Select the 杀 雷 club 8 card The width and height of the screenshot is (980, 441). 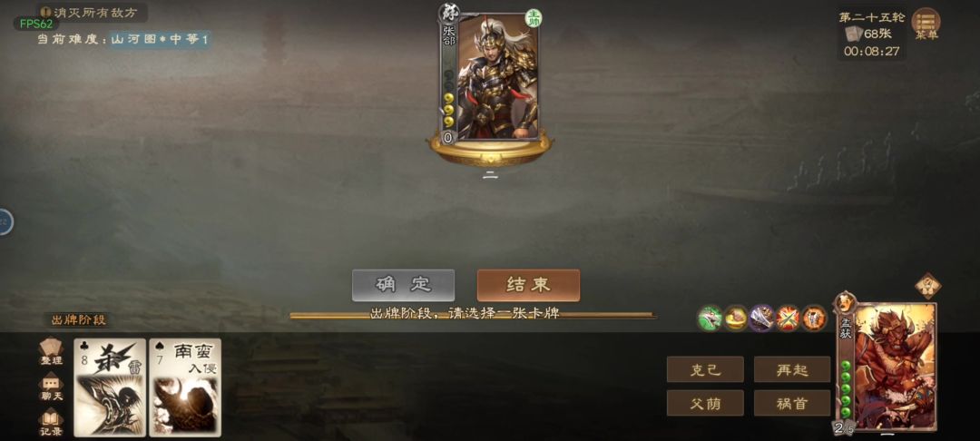click(110, 387)
